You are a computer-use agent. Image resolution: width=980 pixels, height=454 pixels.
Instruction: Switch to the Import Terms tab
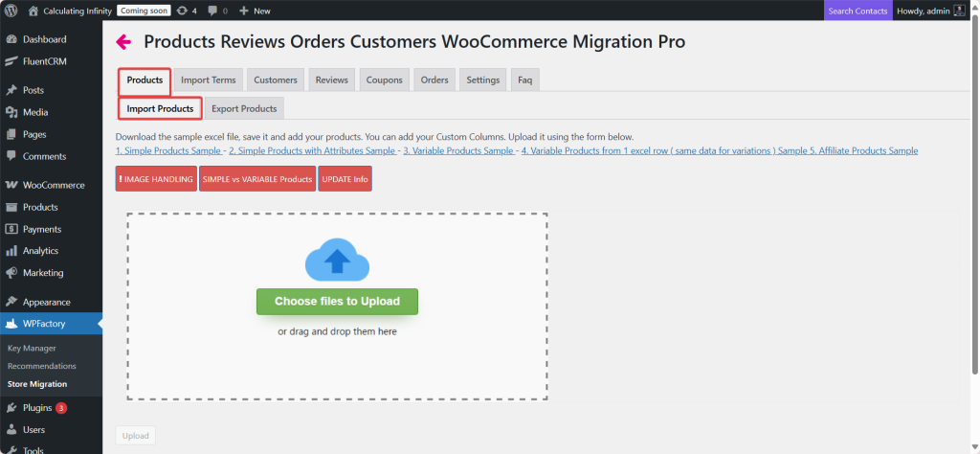coord(208,80)
